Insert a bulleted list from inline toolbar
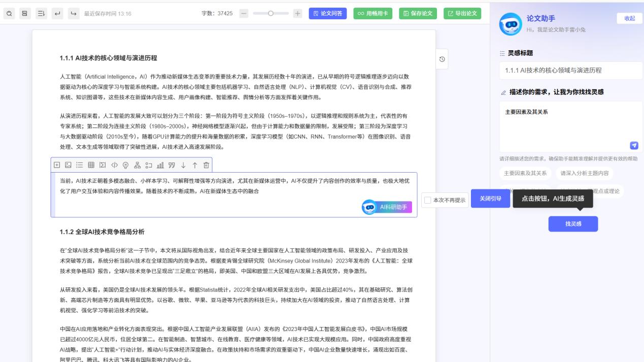Screen dimensions: 644x362 (80, 166)
